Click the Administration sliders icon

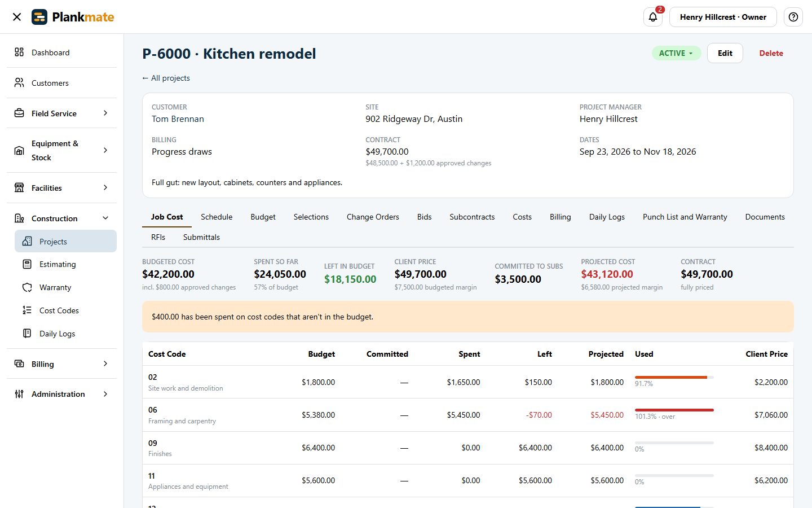pyautogui.click(x=19, y=394)
